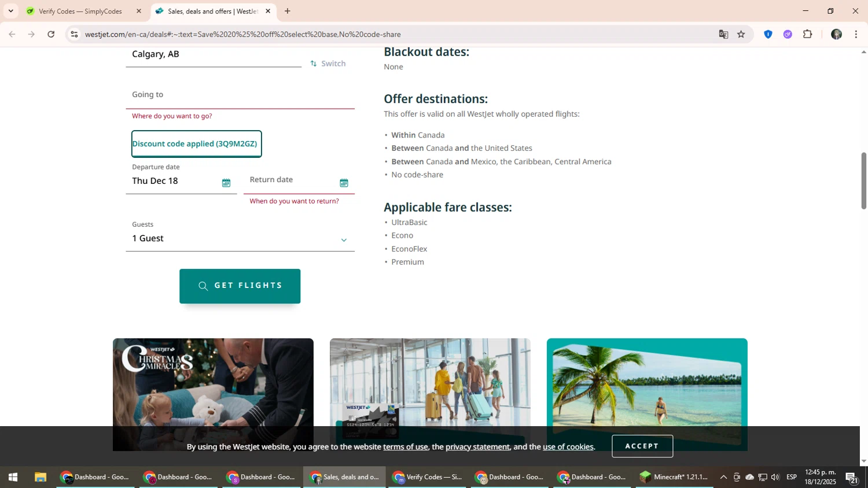Open first Dashboard - Goo... taskbar window

tap(96, 477)
